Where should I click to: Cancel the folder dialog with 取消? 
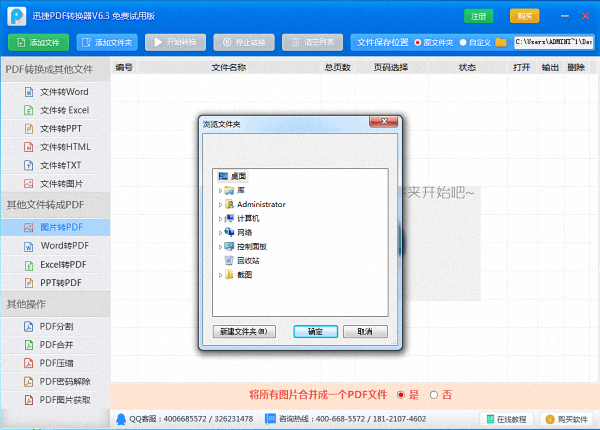[365, 332]
